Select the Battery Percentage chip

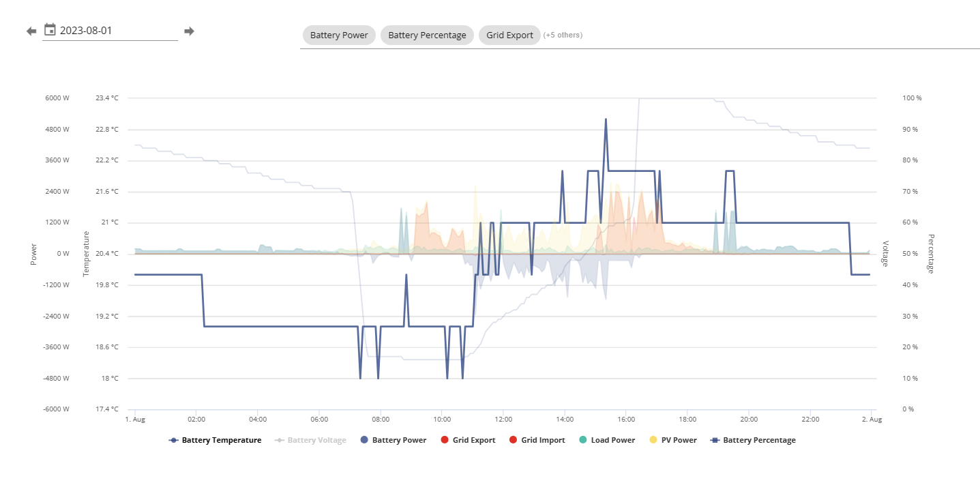click(x=427, y=35)
